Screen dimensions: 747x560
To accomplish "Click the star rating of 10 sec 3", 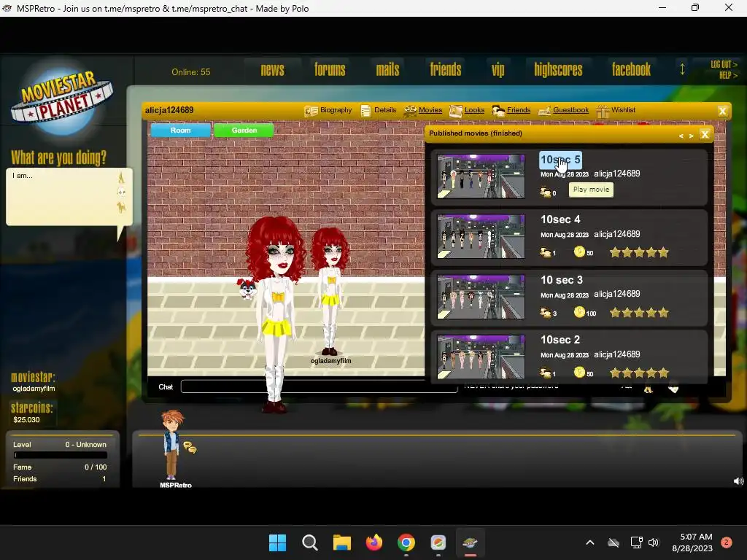I will (639, 313).
